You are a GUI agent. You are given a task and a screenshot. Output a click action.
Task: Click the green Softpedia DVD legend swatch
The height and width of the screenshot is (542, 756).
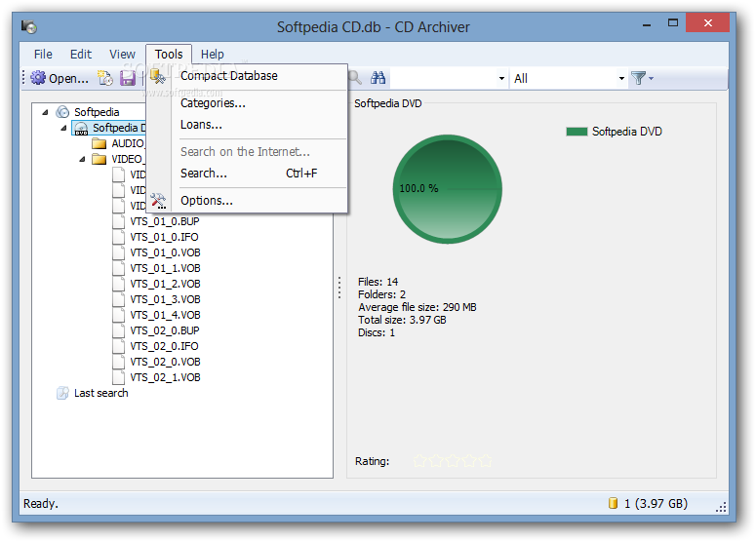tap(577, 132)
